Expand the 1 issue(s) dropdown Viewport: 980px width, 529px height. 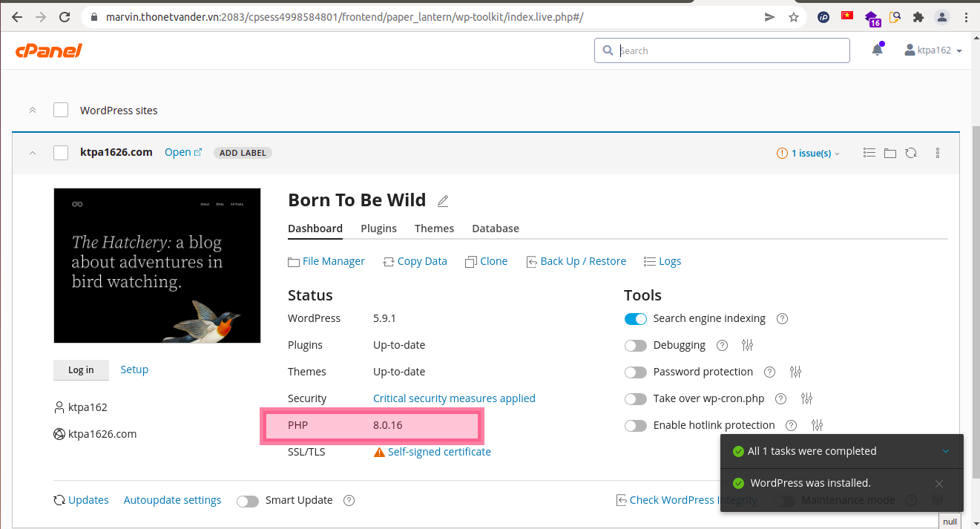(x=809, y=153)
